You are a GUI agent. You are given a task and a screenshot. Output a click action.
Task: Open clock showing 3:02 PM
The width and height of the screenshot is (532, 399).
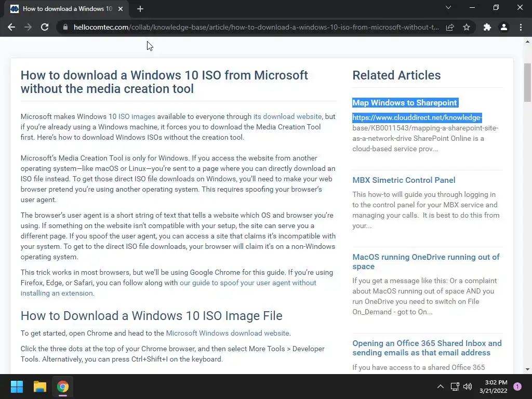click(x=494, y=387)
